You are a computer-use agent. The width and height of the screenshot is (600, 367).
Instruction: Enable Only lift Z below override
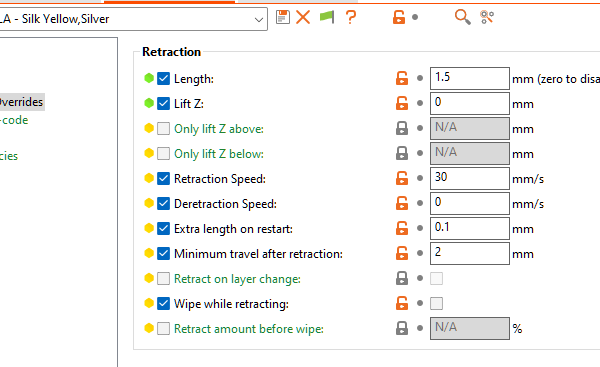[x=163, y=153]
